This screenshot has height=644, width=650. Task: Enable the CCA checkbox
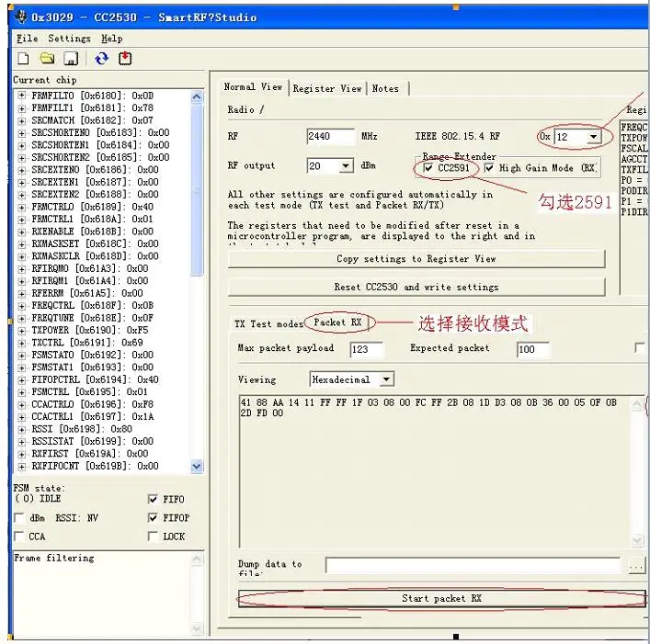[18, 537]
